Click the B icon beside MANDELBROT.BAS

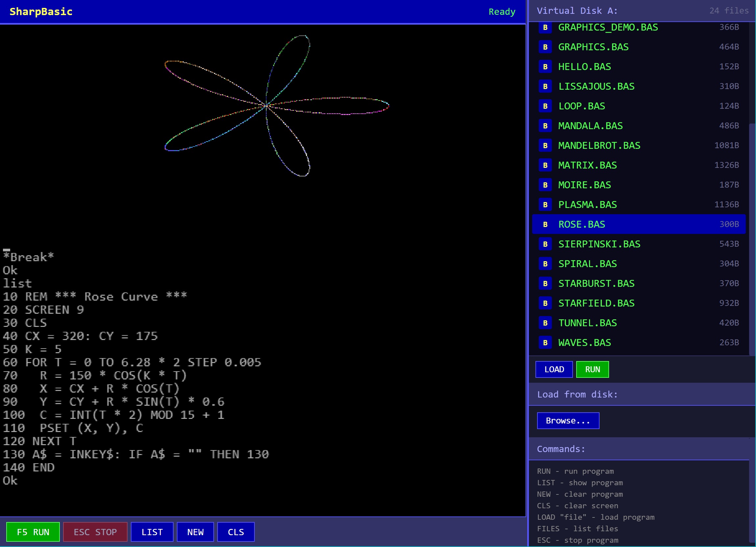pos(545,146)
